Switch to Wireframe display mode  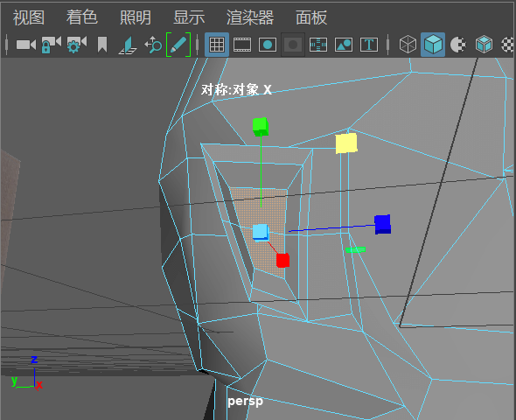tap(408, 45)
